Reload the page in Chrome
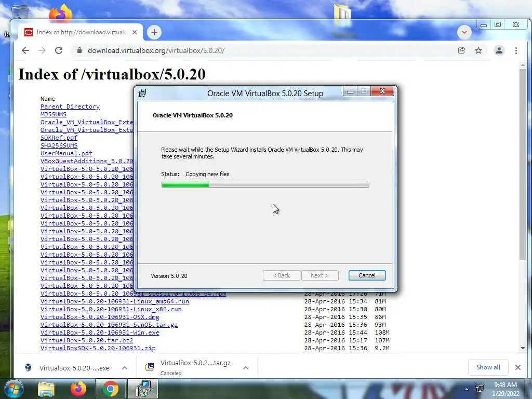Viewport: 532px width, 399px height. coord(59,50)
